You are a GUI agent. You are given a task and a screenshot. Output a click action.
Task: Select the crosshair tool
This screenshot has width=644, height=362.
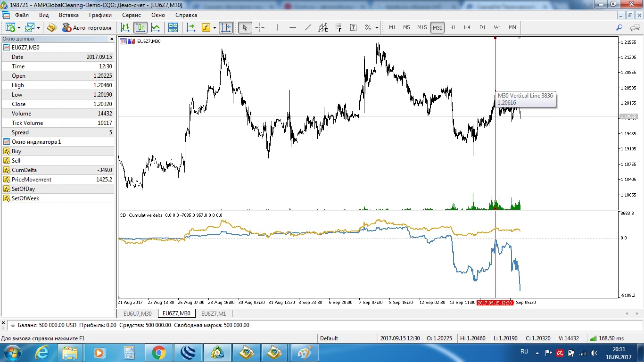pyautogui.click(x=260, y=27)
